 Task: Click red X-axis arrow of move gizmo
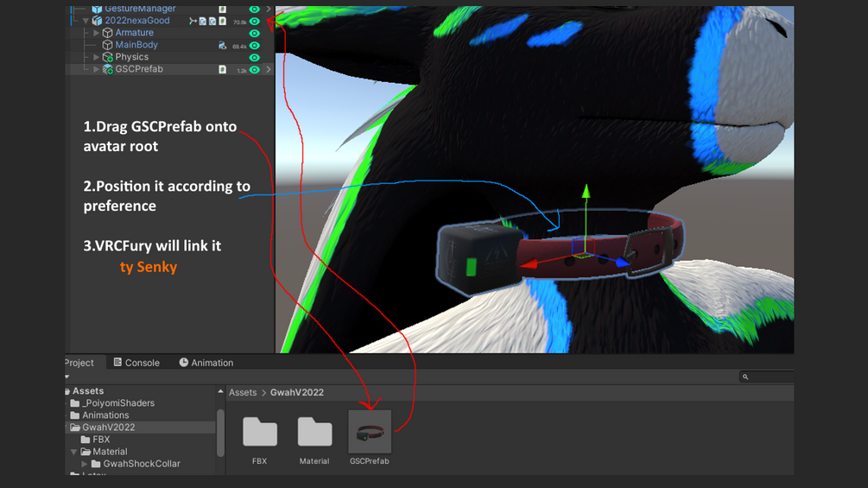pos(529,264)
